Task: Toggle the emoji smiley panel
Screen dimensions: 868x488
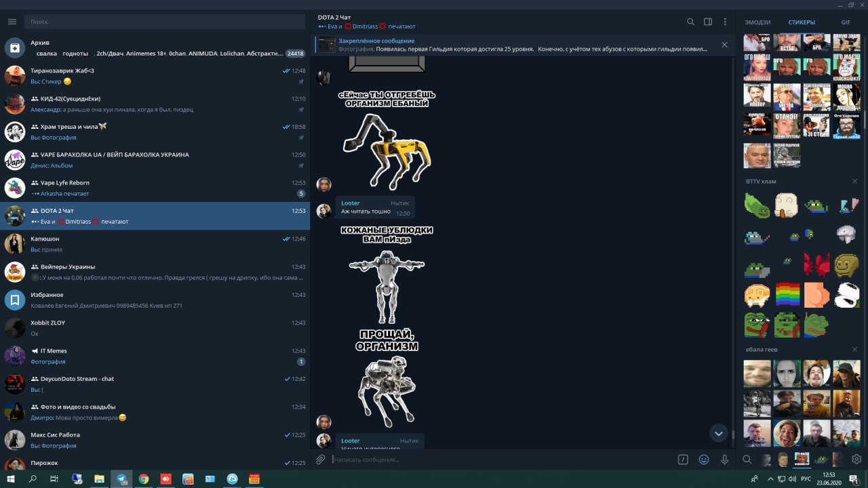Action: click(704, 460)
